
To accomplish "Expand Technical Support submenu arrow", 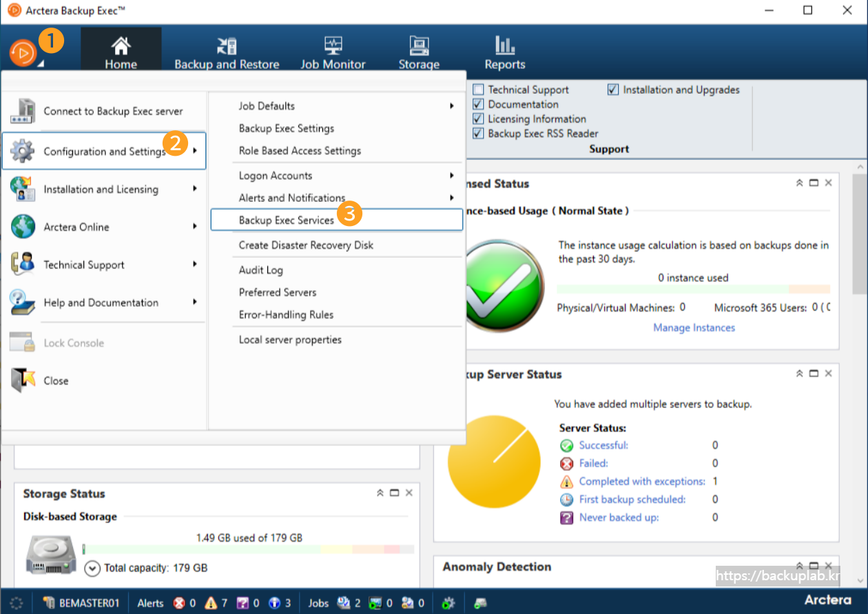I will (x=196, y=265).
